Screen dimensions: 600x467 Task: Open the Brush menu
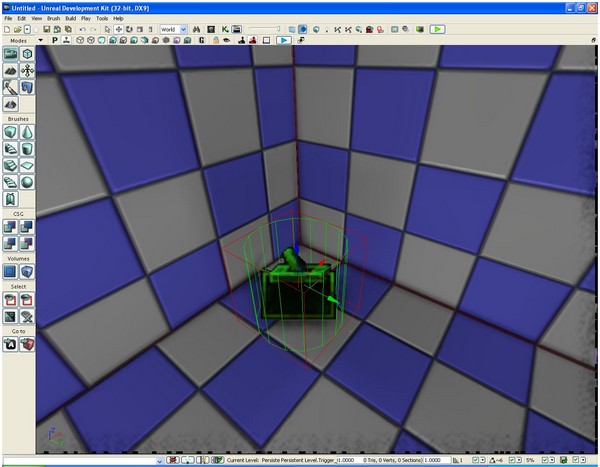53,18
